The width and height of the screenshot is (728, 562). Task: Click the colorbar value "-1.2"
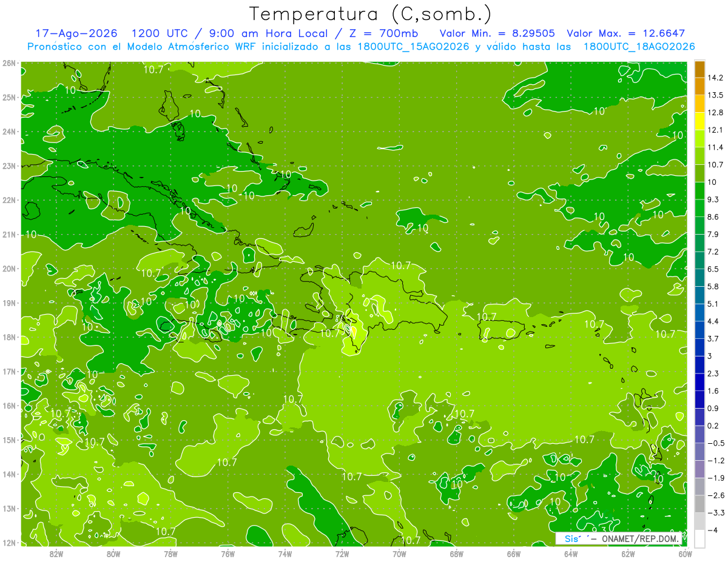[716, 460]
